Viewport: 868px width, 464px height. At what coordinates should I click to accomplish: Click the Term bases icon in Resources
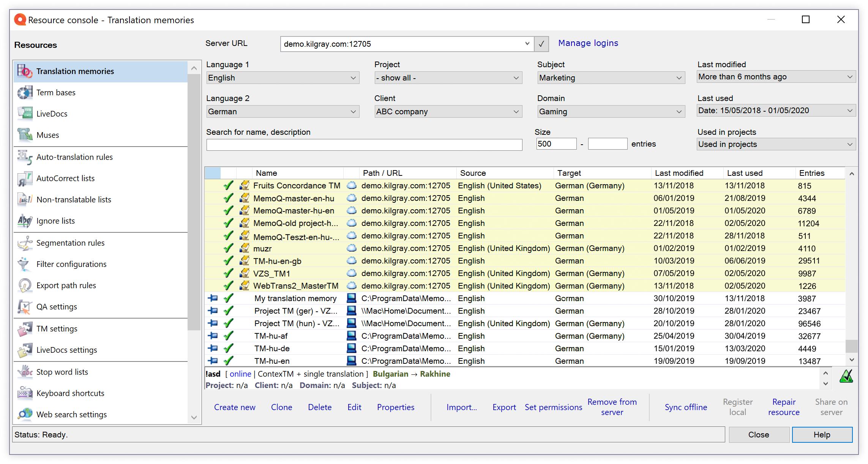point(25,93)
